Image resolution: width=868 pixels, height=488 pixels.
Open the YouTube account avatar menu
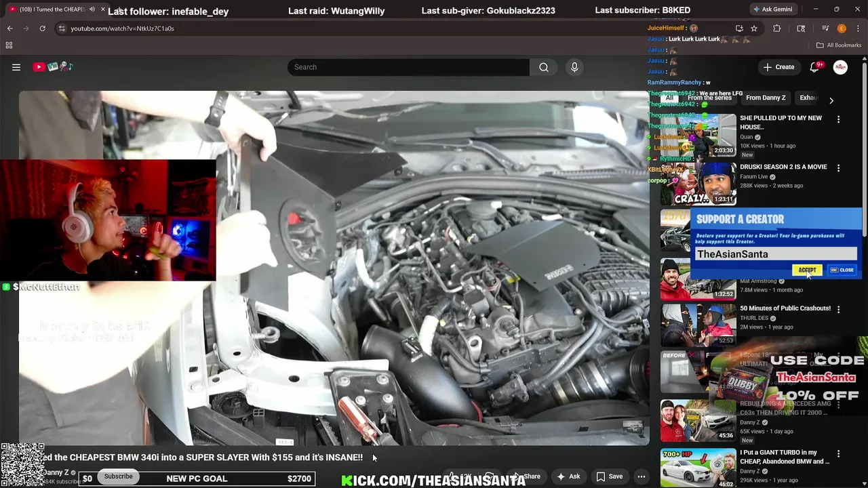(840, 67)
